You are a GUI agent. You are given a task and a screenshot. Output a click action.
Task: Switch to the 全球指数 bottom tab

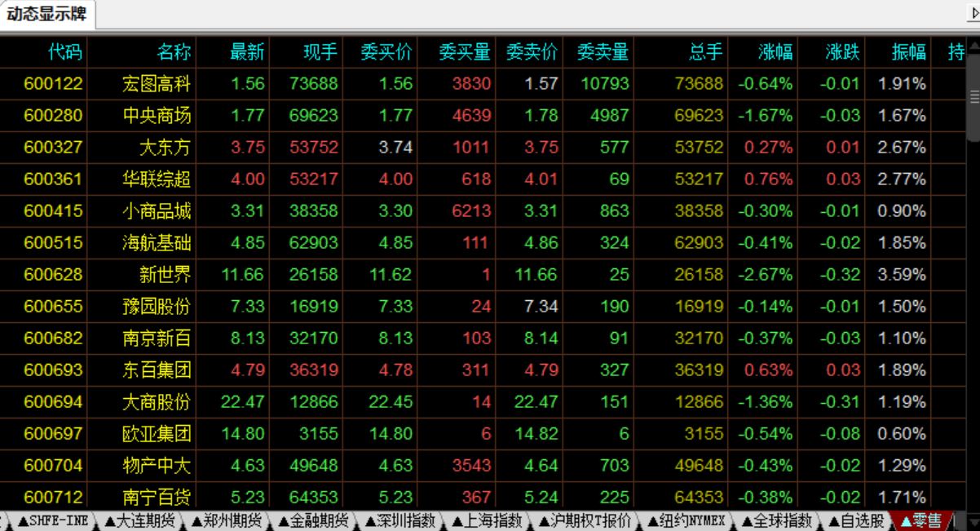pyautogui.click(x=775, y=520)
